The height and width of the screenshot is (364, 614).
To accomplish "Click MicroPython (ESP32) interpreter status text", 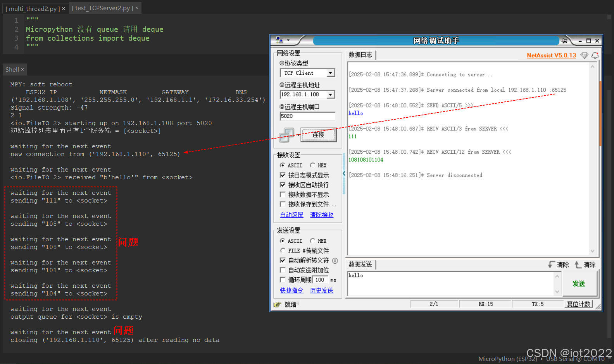I will (507, 359).
